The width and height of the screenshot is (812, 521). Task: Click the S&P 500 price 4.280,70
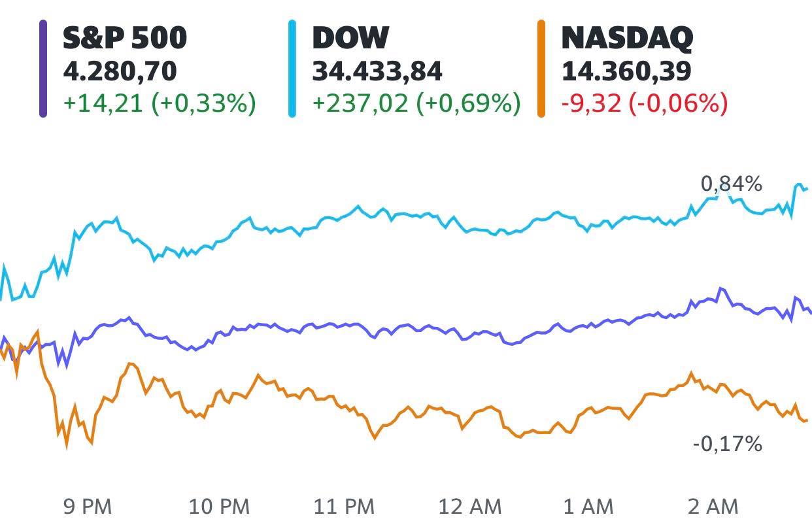(120, 71)
